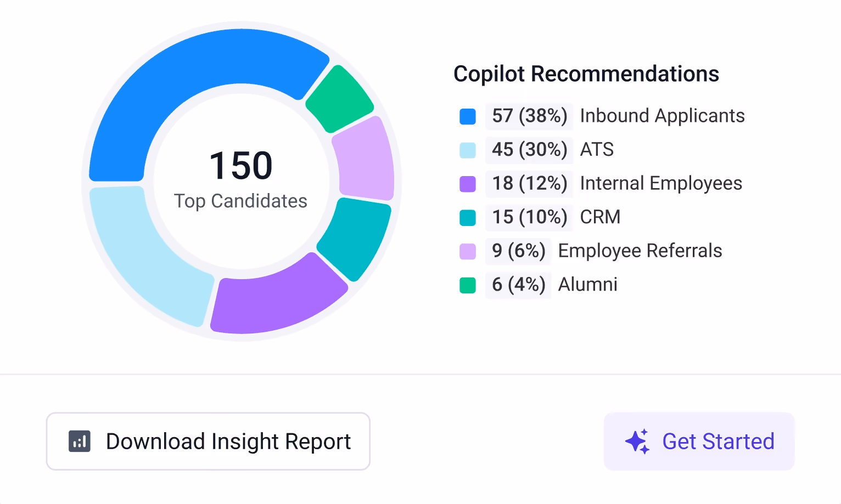Click the '45 (30%)' value badge

click(x=529, y=150)
